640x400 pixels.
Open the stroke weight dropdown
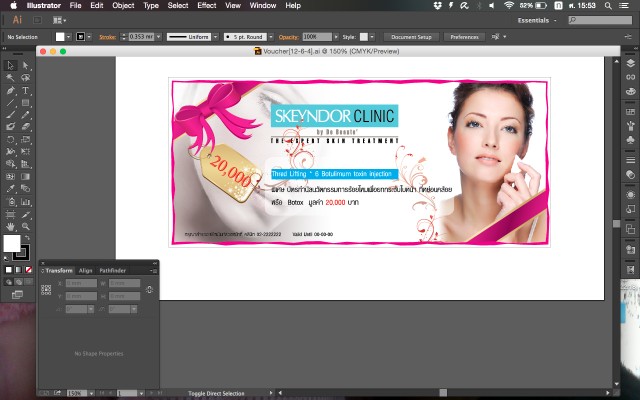click(159, 37)
